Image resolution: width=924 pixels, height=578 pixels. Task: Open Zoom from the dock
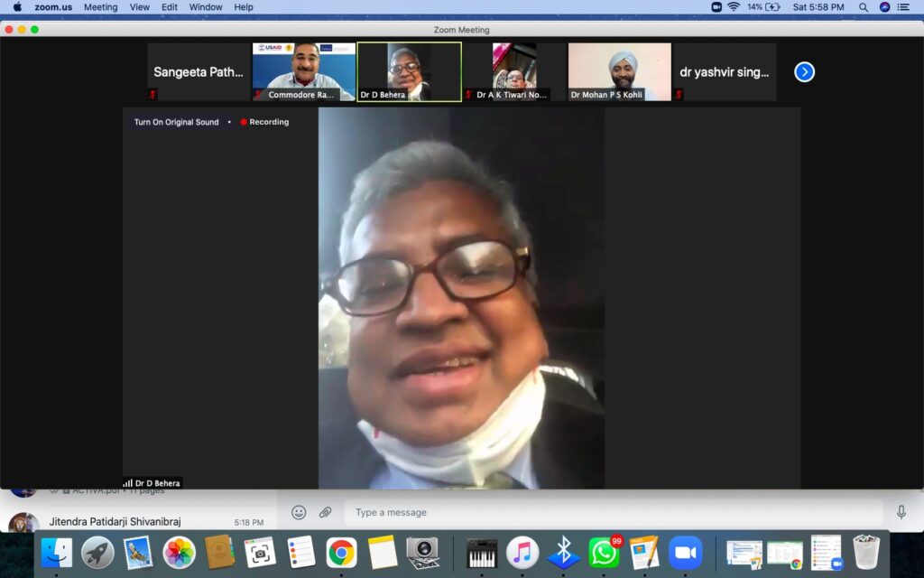coord(686,552)
